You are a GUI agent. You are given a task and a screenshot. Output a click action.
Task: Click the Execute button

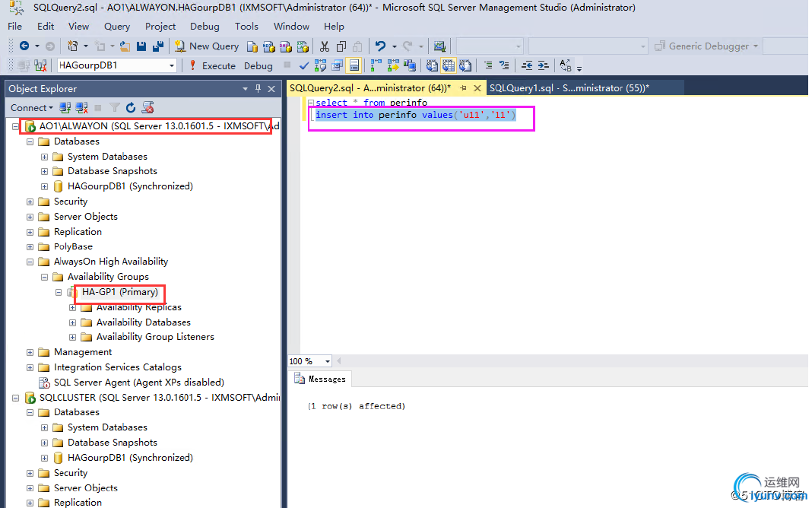click(212, 65)
